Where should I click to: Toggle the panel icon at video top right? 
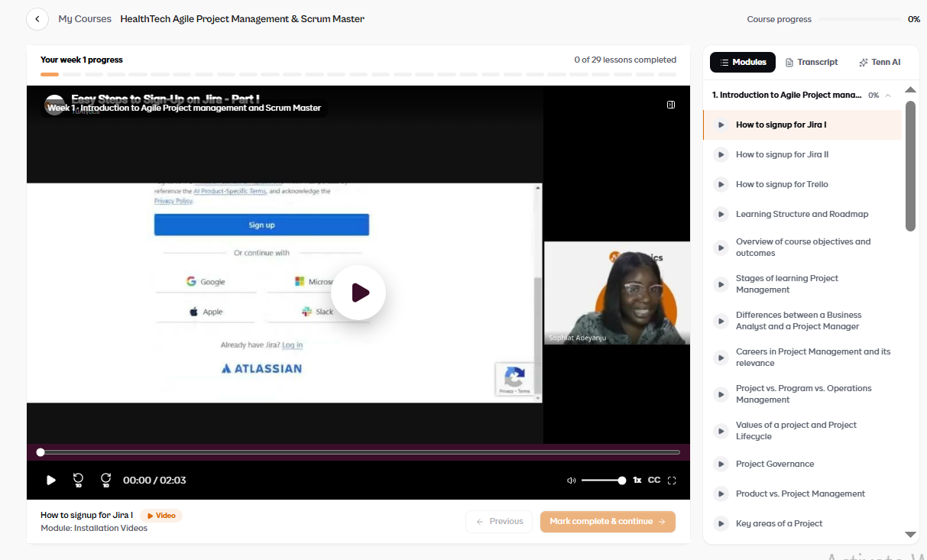pos(671,105)
